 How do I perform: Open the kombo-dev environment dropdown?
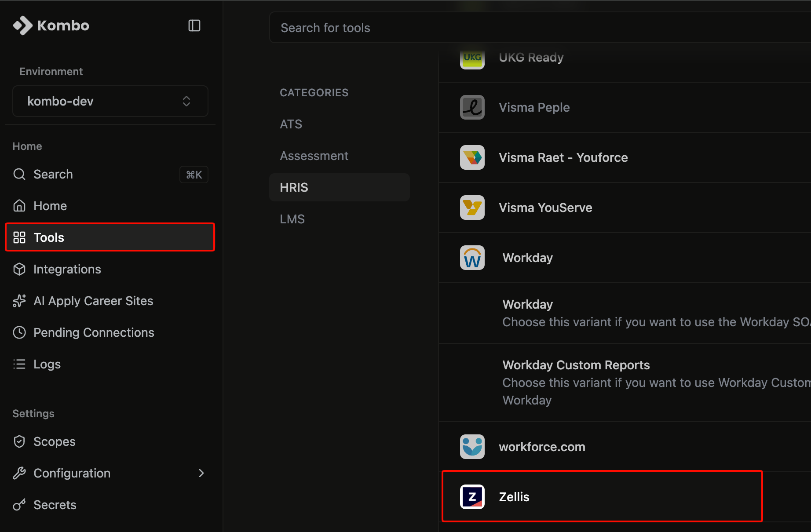[x=110, y=101]
